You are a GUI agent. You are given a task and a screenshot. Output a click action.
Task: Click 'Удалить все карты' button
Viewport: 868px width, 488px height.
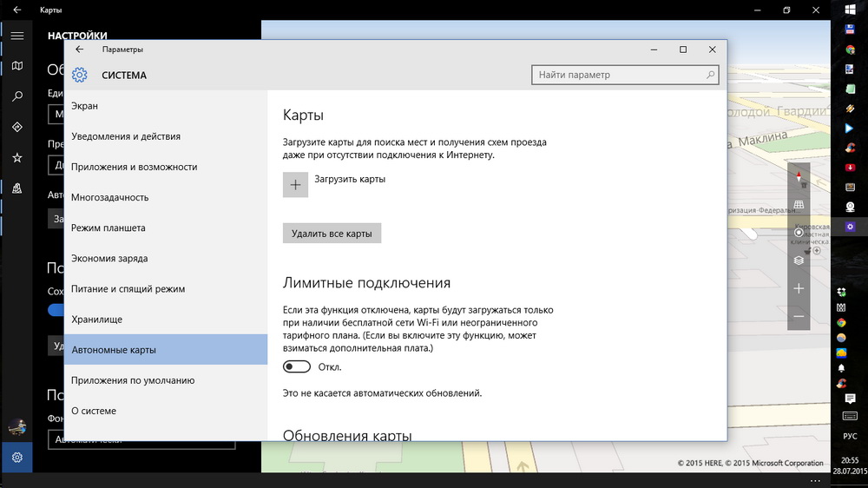pos(332,234)
